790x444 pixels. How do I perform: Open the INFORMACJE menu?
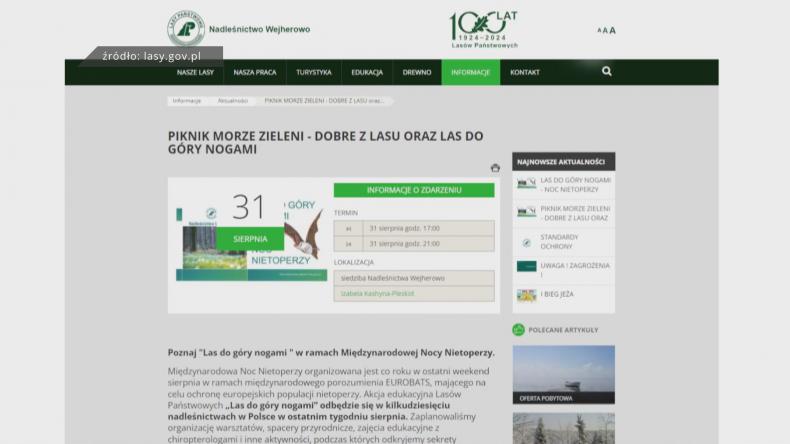tap(471, 72)
